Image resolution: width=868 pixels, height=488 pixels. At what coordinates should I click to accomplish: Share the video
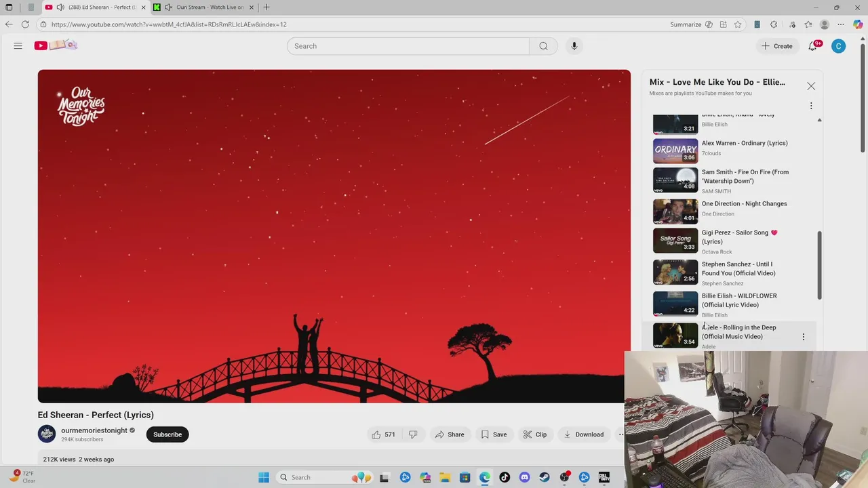click(x=450, y=434)
